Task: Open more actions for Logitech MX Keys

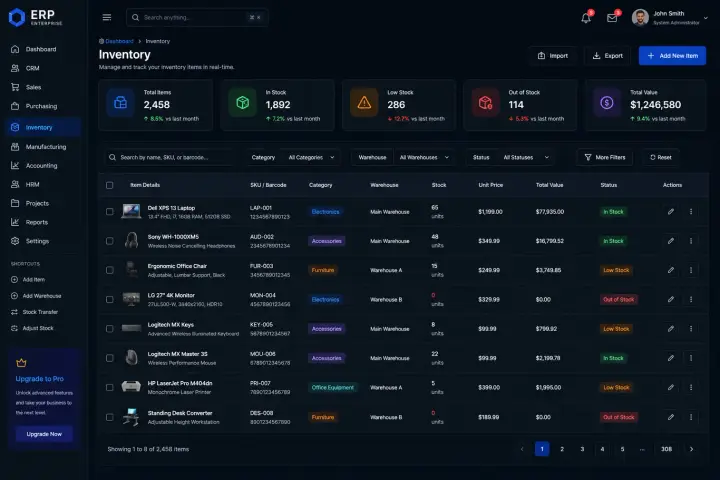Action: 691,329
